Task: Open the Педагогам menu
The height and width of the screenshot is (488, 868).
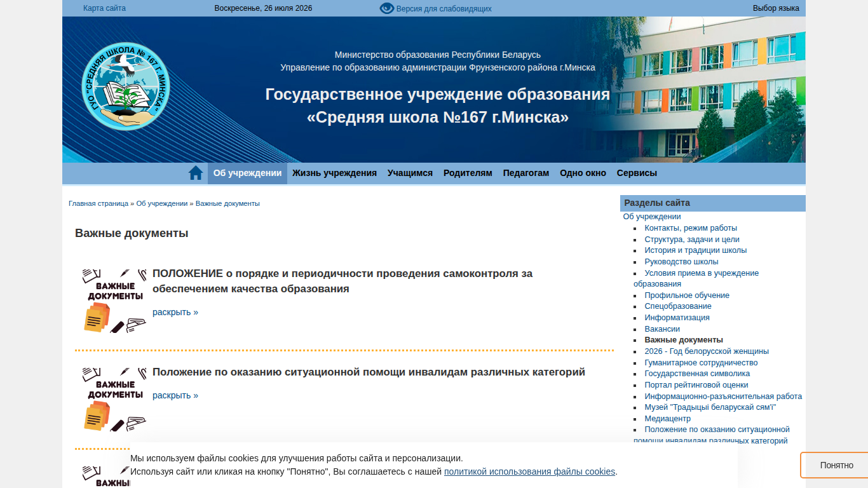Action: 526,173
